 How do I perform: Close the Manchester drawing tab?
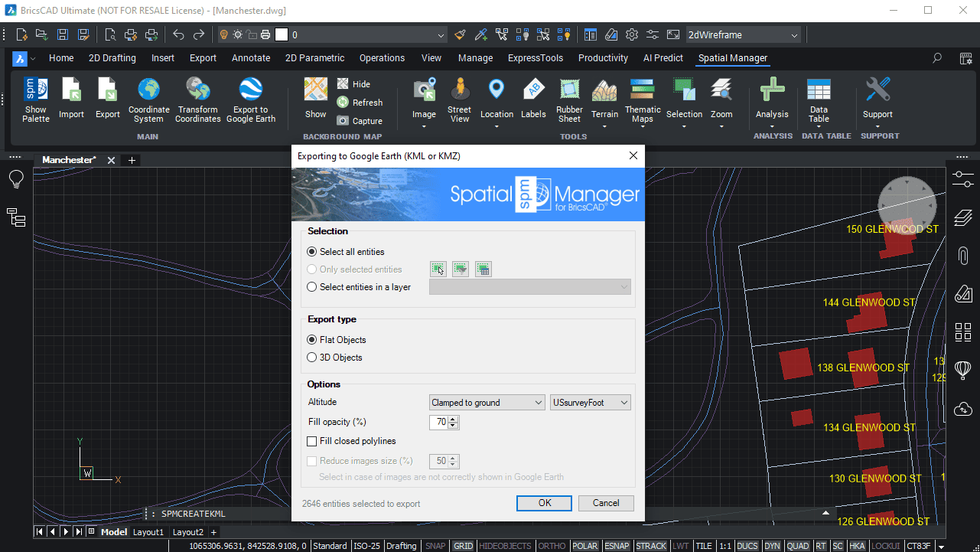click(111, 160)
